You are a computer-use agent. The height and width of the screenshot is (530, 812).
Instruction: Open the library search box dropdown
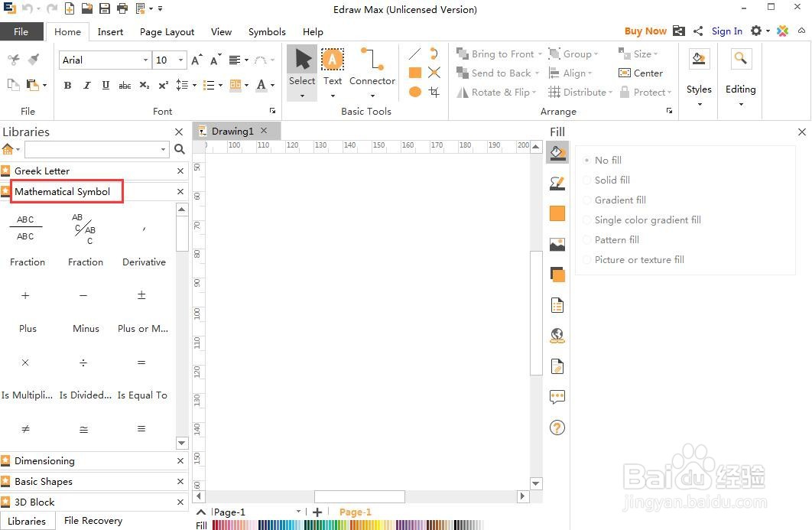pyautogui.click(x=163, y=149)
